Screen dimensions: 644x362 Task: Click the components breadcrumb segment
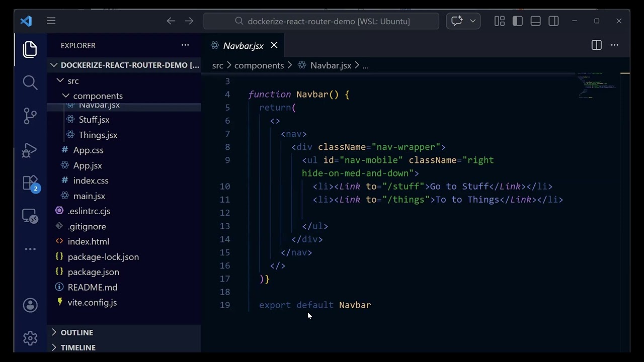coord(259,65)
